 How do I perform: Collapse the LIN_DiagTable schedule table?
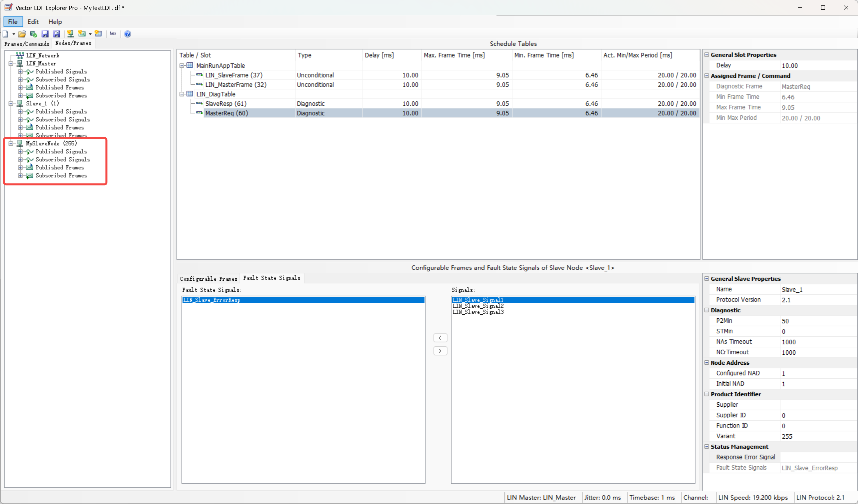click(x=182, y=94)
